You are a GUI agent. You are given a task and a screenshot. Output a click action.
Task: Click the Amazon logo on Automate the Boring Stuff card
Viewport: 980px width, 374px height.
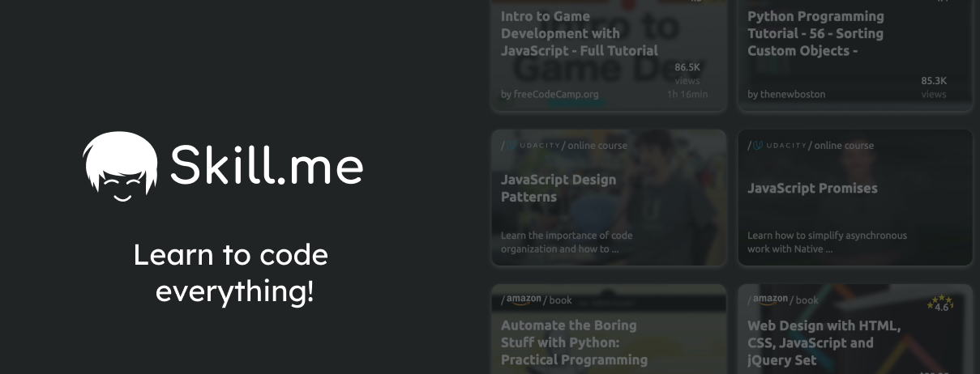(524, 300)
